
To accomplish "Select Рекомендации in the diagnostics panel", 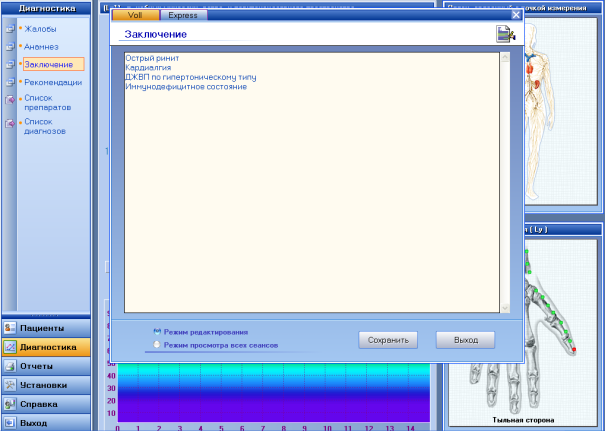I will [53, 82].
